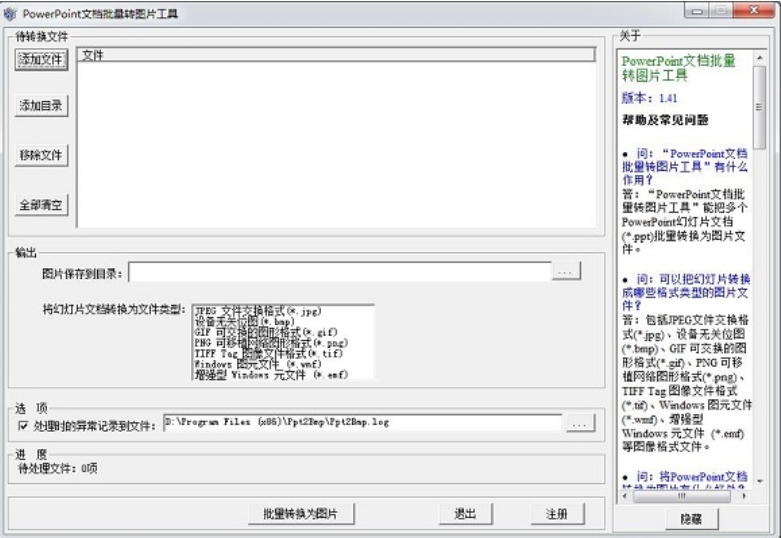Click about panel scroll up arrow
Viewport: 781px width, 538px height.
[x=760, y=58]
